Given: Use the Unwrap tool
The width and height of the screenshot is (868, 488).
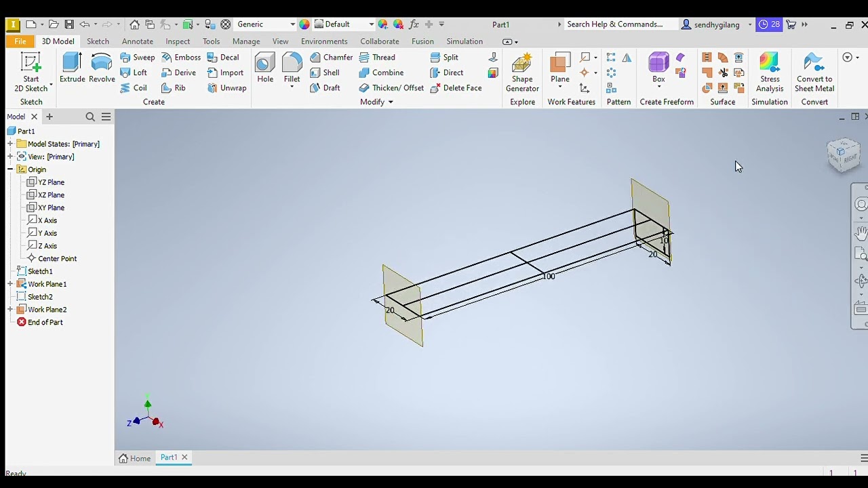Looking at the screenshot, I should pyautogui.click(x=226, y=88).
